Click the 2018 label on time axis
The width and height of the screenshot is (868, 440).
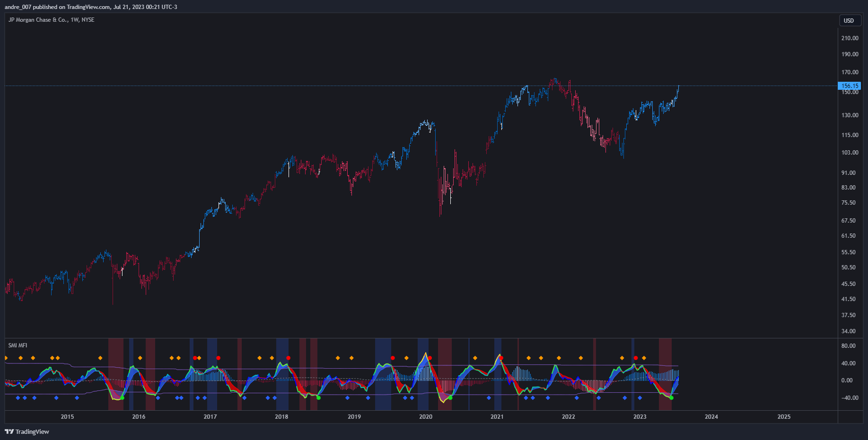(x=281, y=416)
